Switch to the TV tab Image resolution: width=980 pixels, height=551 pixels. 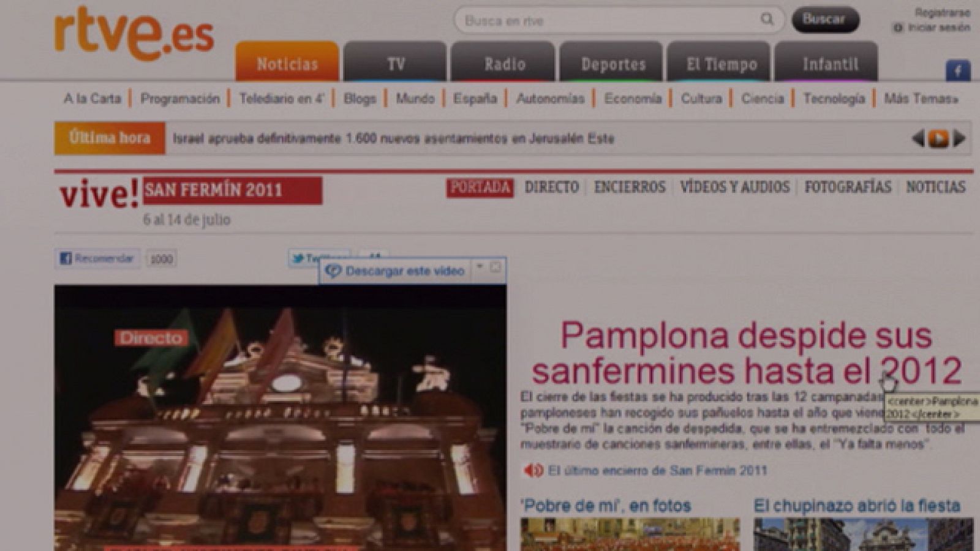[x=396, y=64]
